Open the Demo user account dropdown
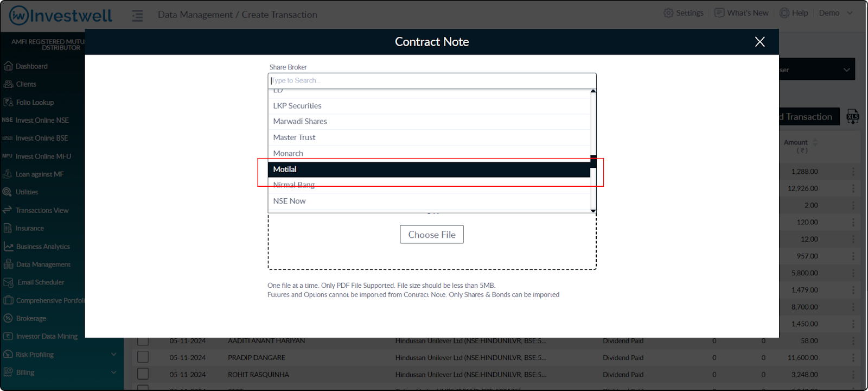The width and height of the screenshot is (868, 391). coord(835,13)
